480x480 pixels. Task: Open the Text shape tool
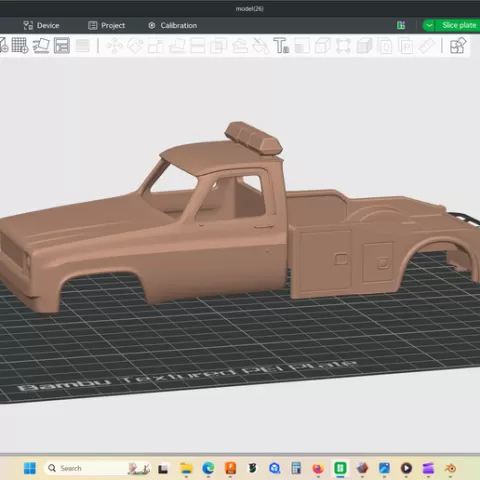281,45
